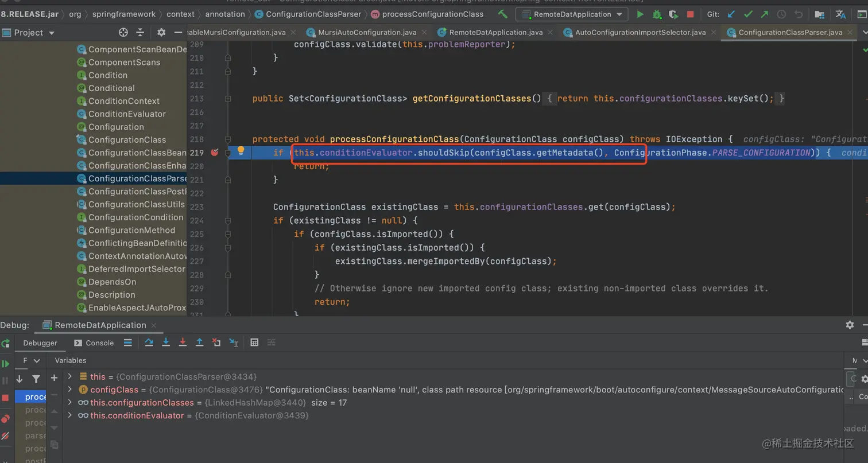Image resolution: width=868 pixels, height=463 pixels.
Task: Close the MursiAutoConfiguration.java tab
Action: [423, 33]
